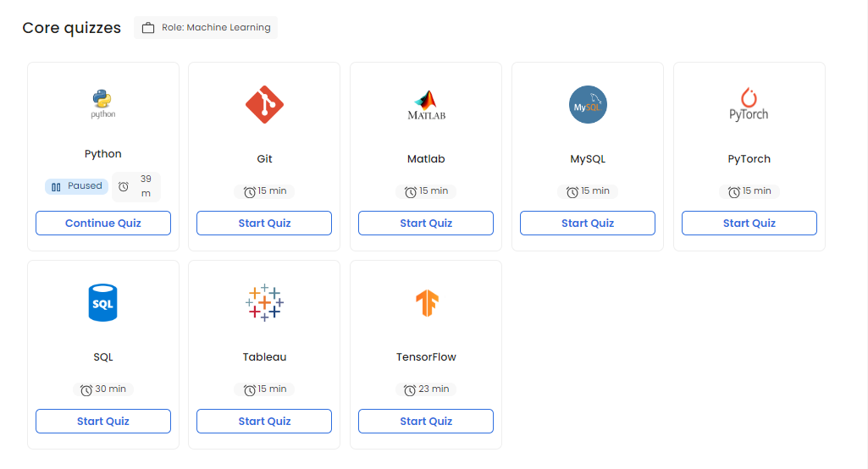Click the Matlab logo icon

coord(426,105)
